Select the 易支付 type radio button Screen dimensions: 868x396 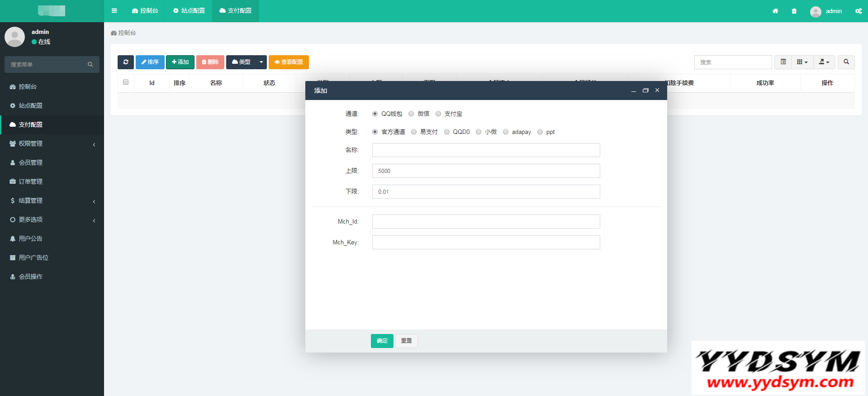point(414,132)
